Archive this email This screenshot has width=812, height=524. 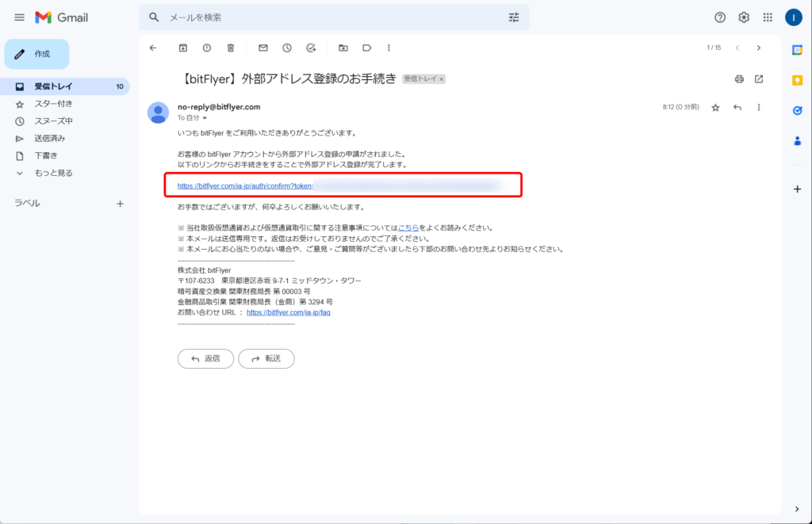coord(183,48)
